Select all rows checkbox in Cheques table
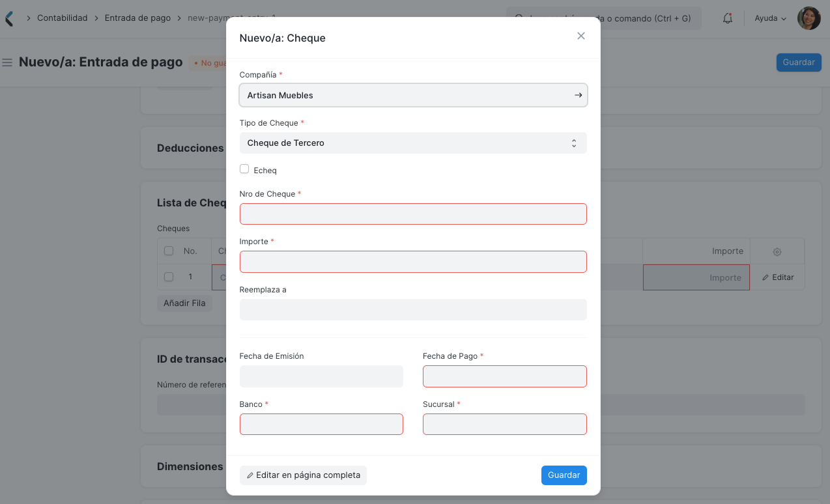The image size is (830, 504). (169, 251)
